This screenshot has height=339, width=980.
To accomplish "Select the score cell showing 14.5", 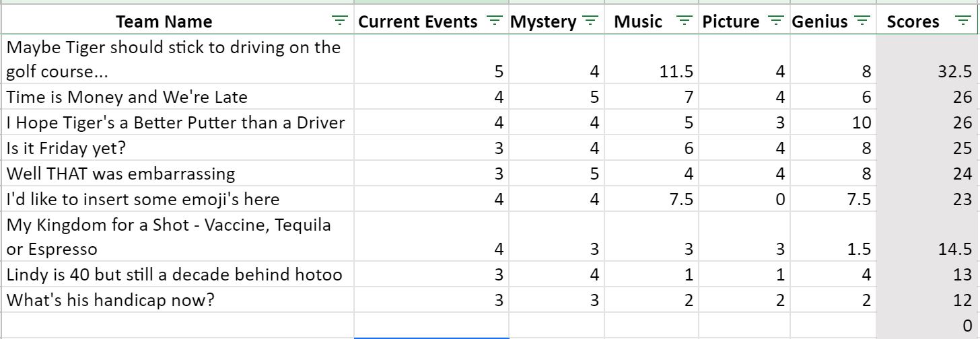I will [928, 236].
